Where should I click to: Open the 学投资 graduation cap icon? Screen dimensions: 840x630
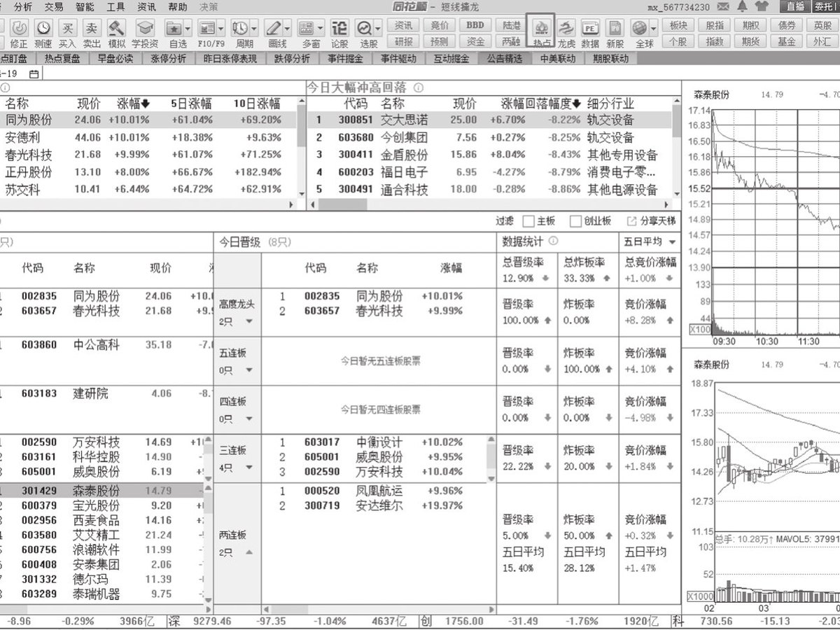tap(145, 29)
